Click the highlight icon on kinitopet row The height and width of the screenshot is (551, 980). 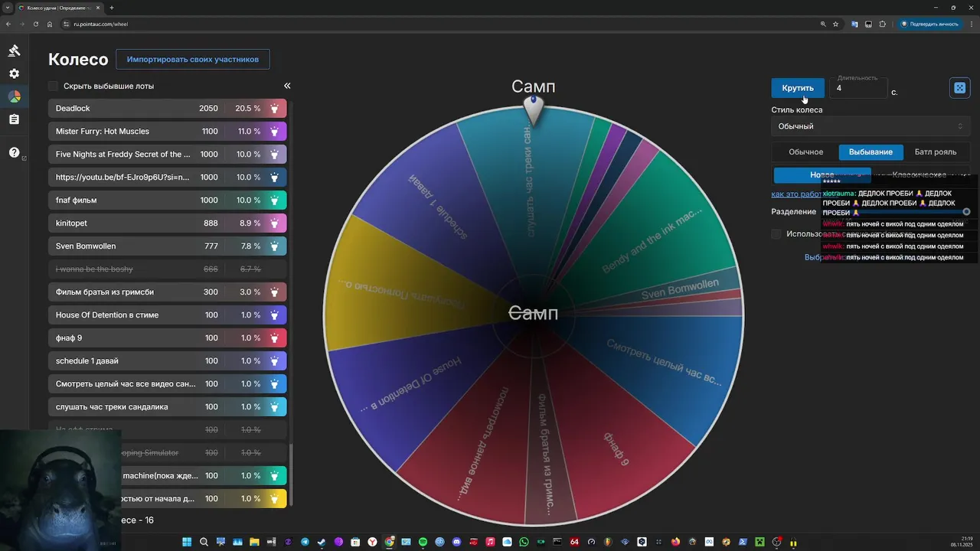275,223
